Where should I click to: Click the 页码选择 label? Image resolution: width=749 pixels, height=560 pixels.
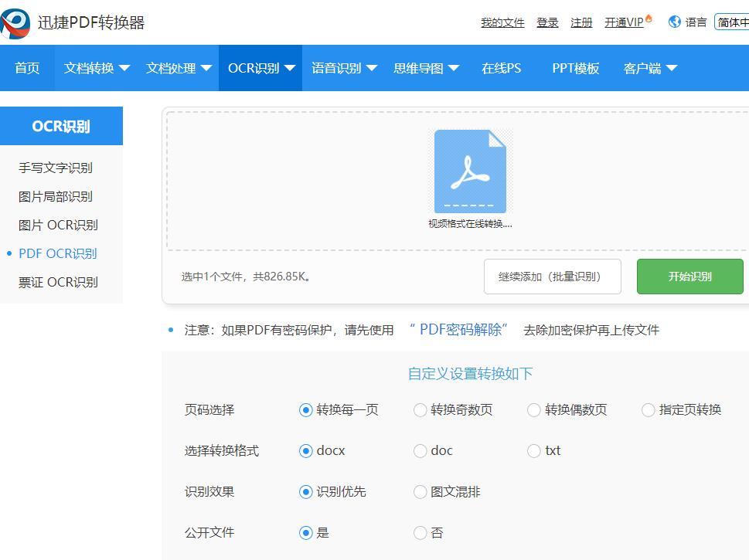[x=209, y=410]
